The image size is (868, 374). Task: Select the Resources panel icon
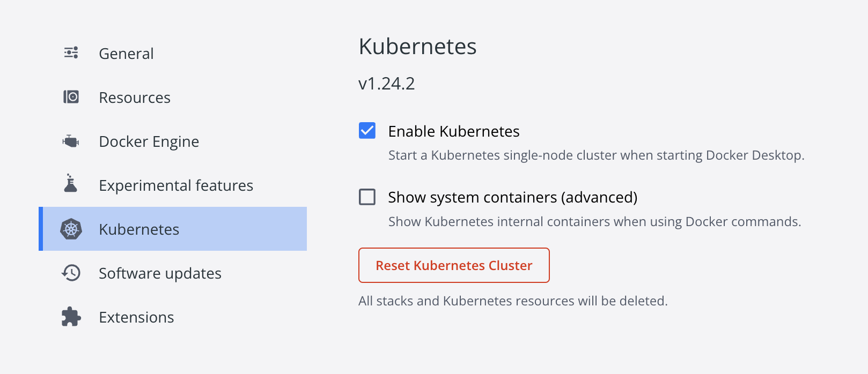pyautogui.click(x=70, y=97)
